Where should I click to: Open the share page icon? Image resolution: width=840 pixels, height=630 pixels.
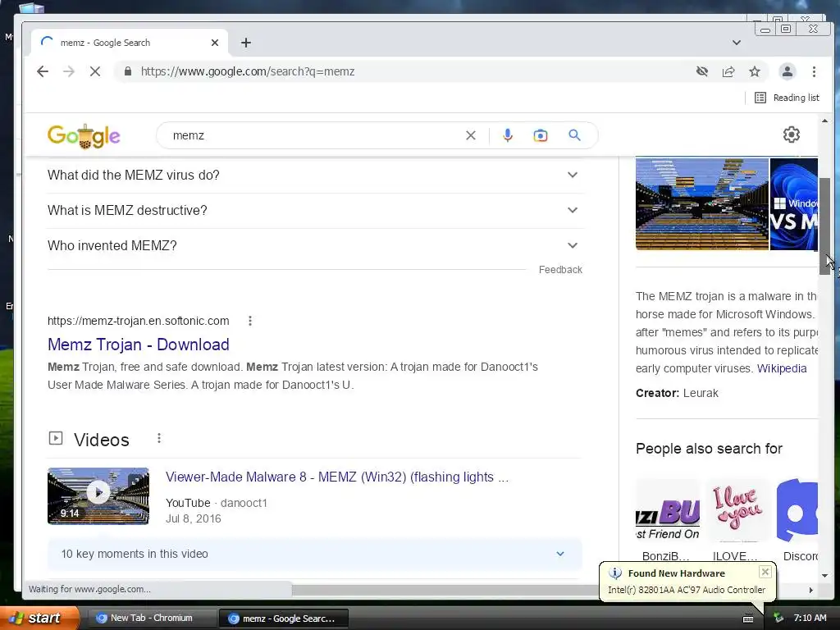coord(728,71)
